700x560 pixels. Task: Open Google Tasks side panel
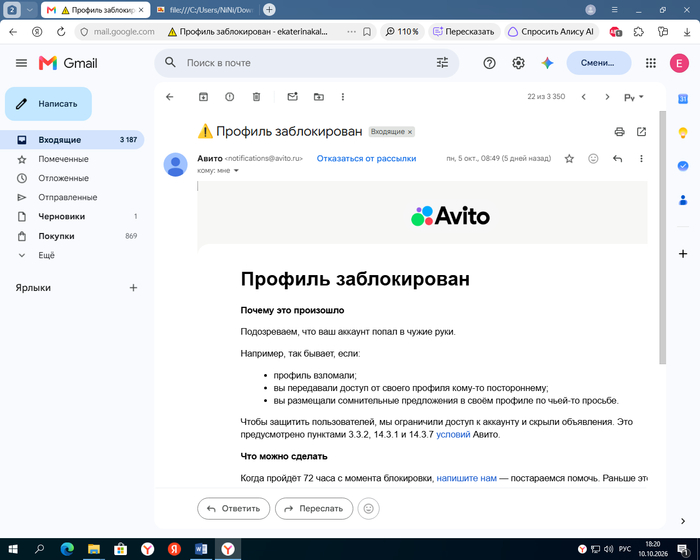point(683,166)
